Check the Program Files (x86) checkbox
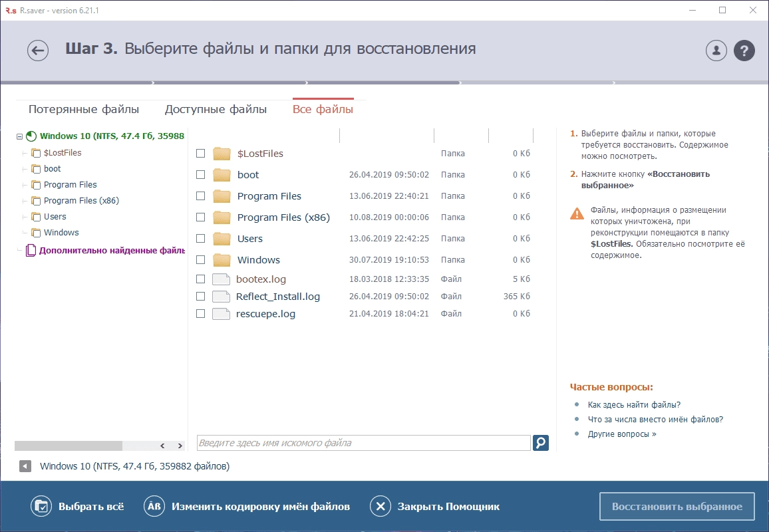The width and height of the screenshot is (769, 532). coord(201,217)
